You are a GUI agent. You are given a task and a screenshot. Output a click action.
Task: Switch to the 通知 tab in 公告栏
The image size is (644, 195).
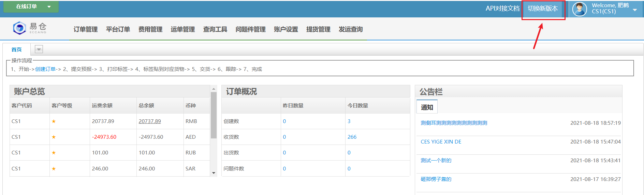427,107
